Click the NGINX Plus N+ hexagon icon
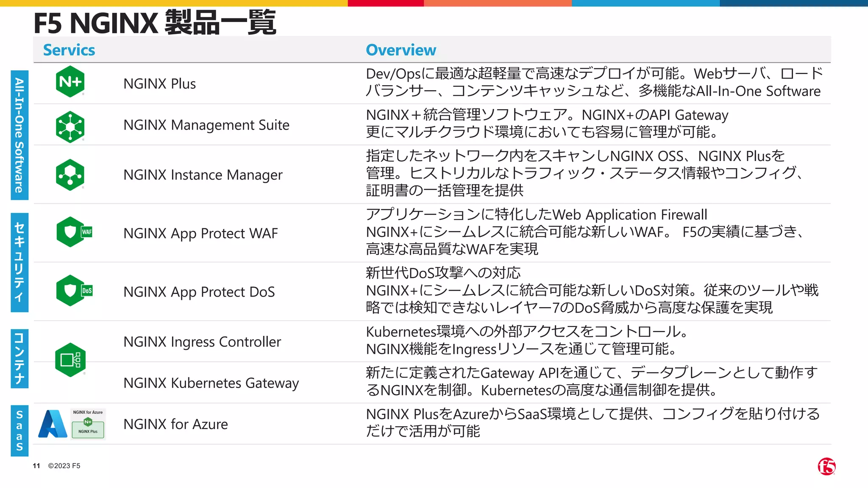Viewport: 868px width, 488px height. (x=70, y=81)
